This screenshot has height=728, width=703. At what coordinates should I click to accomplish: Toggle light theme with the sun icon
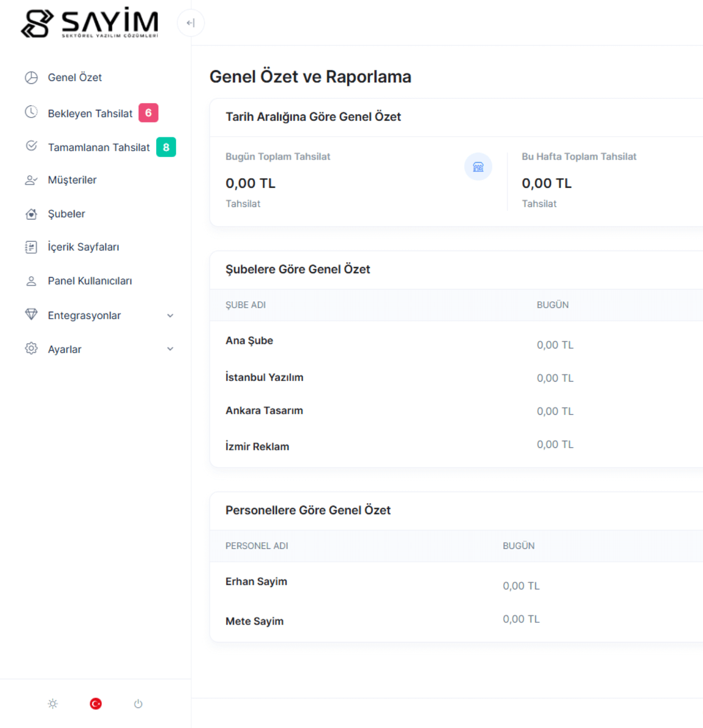pos(53,704)
